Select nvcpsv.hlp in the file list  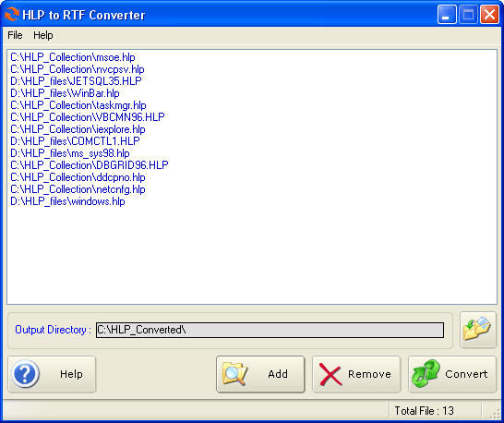78,69
